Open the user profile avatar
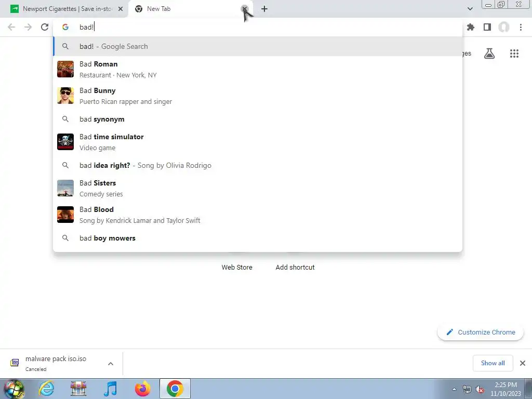 coord(504,27)
